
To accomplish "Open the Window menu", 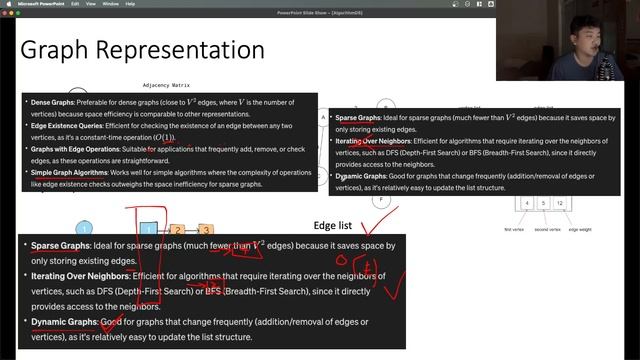I will pyautogui.click(x=110, y=4).
